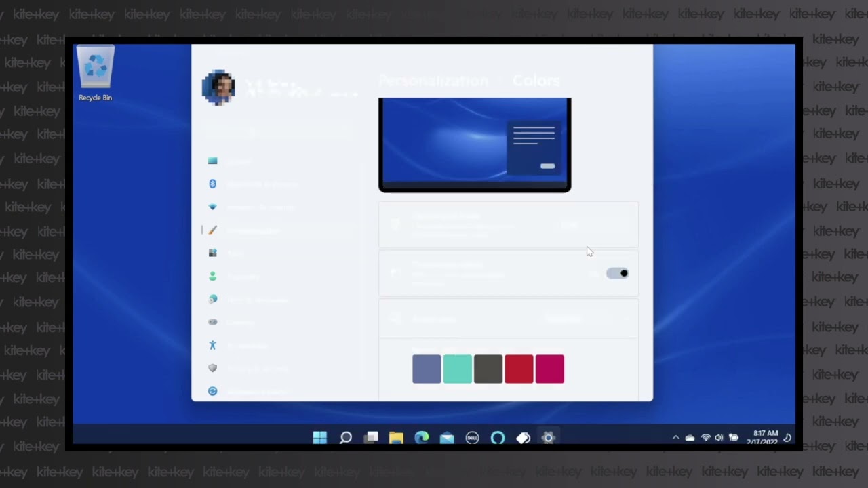
Task: Open the Apps sidebar icon
Action: (x=212, y=253)
